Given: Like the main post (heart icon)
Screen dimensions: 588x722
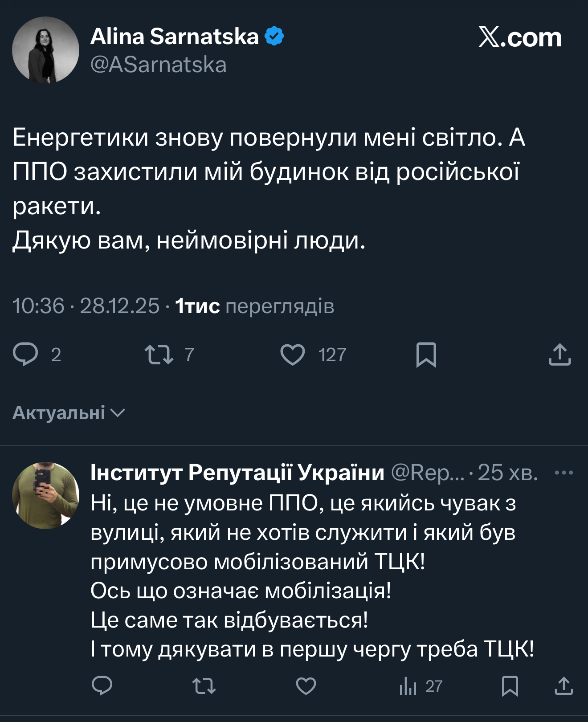Looking at the screenshot, I should [293, 355].
